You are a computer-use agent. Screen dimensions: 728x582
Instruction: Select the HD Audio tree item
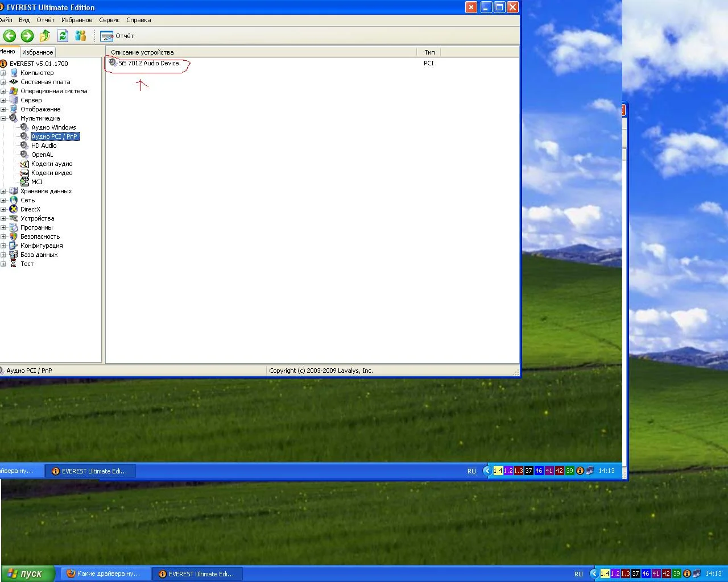pos(44,145)
